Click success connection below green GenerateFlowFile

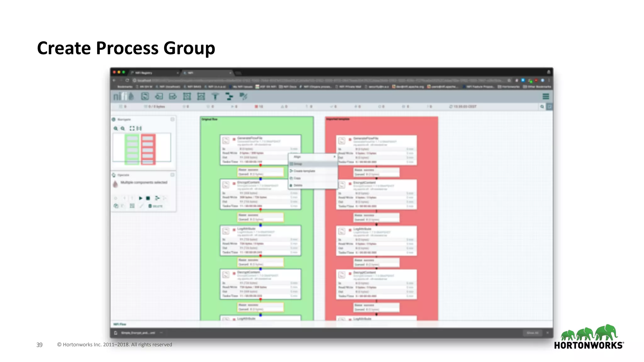click(x=260, y=172)
